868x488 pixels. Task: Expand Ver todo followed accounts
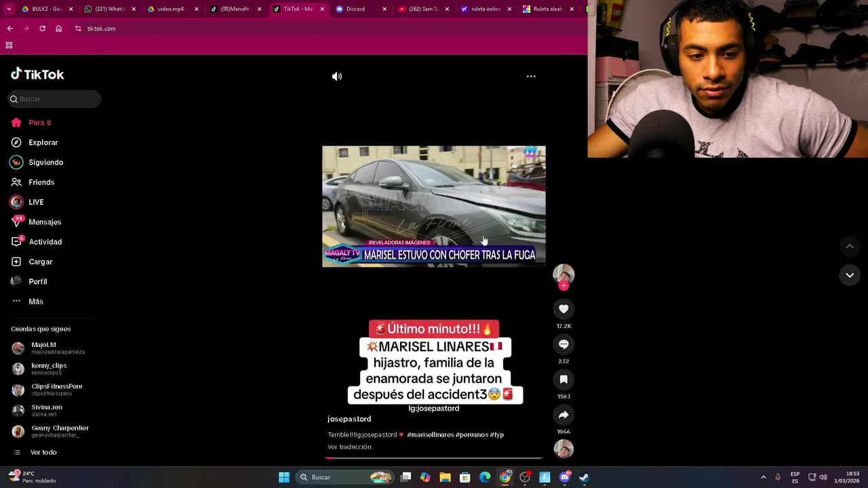pos(34,452)
